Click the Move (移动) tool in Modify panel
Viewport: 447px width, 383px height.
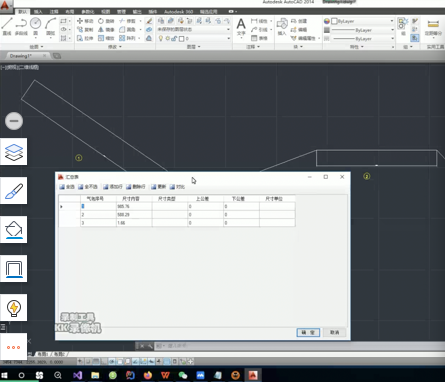tap(85, 21)
